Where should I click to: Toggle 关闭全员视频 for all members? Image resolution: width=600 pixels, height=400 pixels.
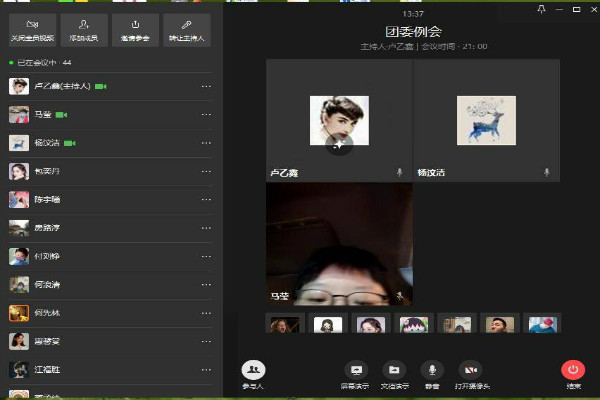point(32,29)
